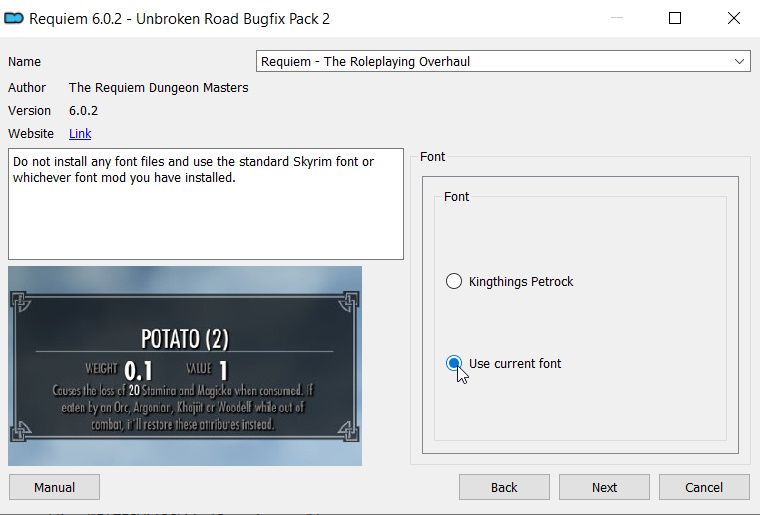Screen dimensions: 760x515
Task: Open the Website Link
Action: tap(80, 134)
